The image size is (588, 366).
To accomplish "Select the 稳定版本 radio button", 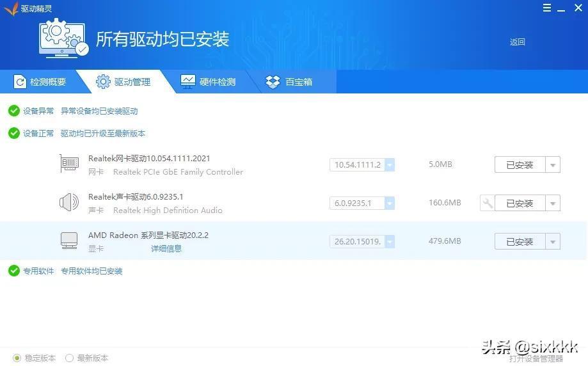I will pos(17,358).
